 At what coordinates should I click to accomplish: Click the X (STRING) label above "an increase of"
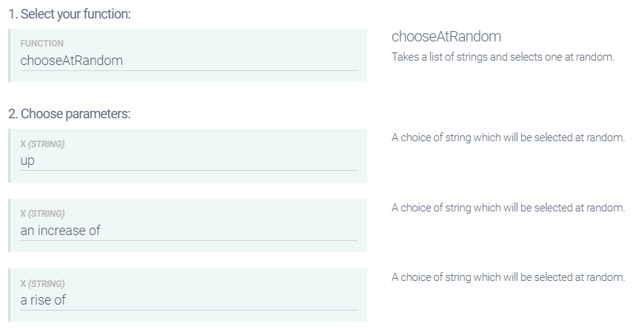[42, 214]
